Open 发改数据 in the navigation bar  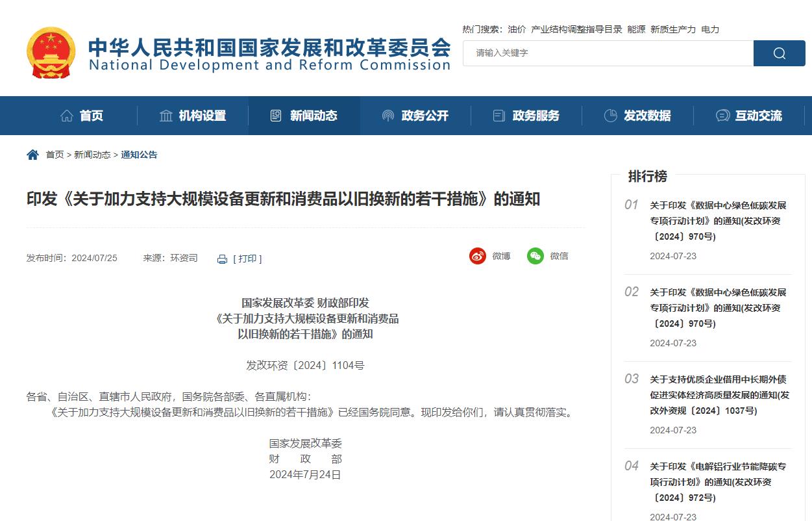pos(637,116)
